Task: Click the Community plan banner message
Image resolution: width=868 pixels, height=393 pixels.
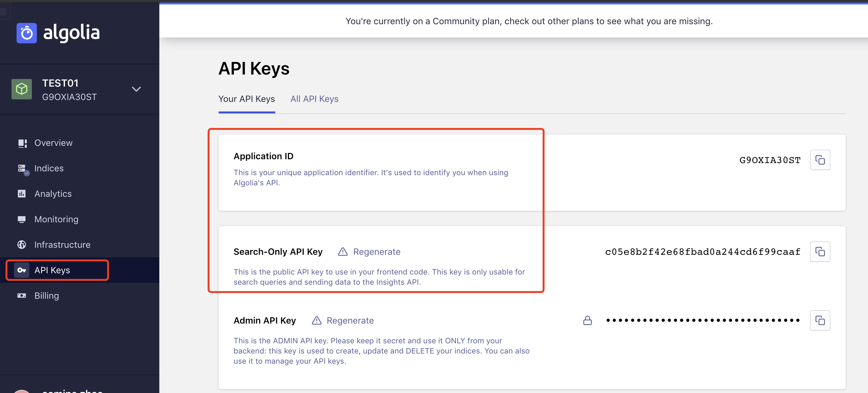Action: (x=529, y=21)
